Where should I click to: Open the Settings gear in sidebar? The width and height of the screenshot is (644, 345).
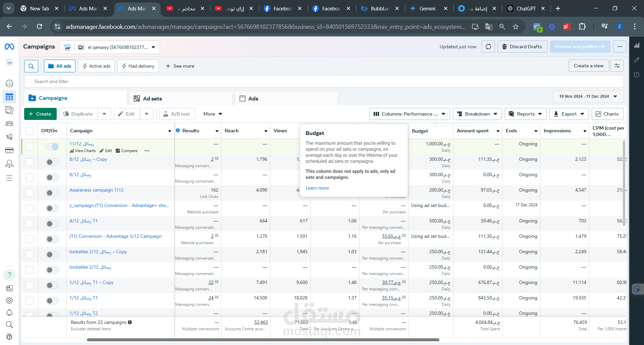pos(9,300)
